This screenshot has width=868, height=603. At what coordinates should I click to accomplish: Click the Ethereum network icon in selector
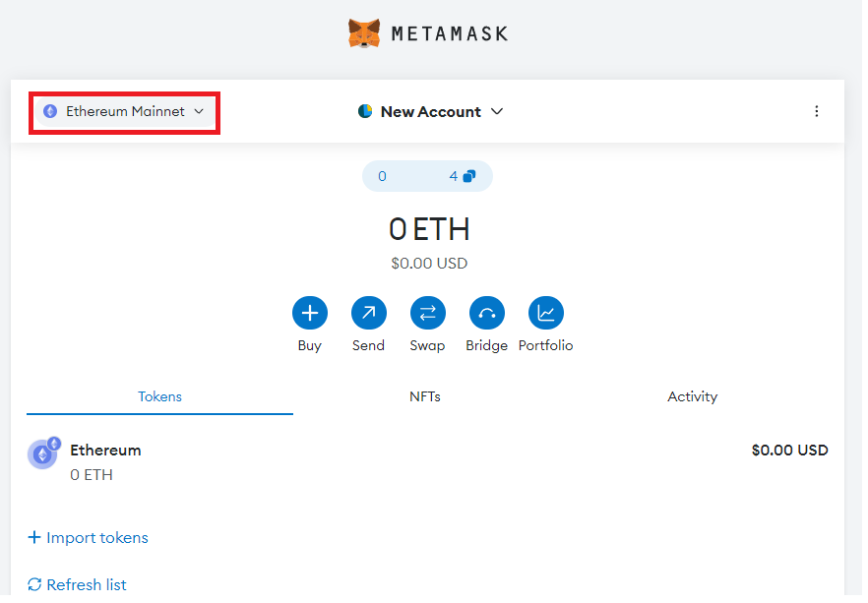[51, 112]
